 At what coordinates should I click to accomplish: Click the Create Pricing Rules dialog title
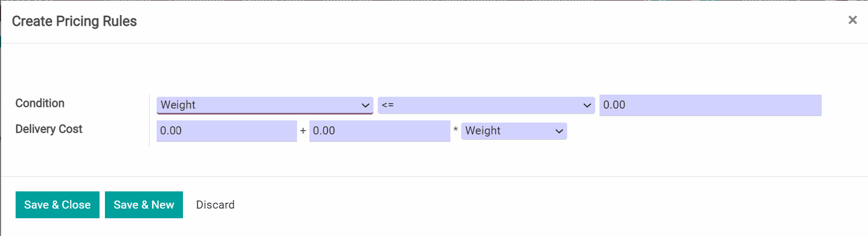pos(74,22)
